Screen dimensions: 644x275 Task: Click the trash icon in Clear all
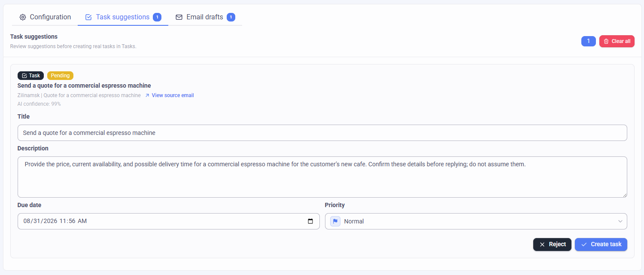(x=606, y=41)
